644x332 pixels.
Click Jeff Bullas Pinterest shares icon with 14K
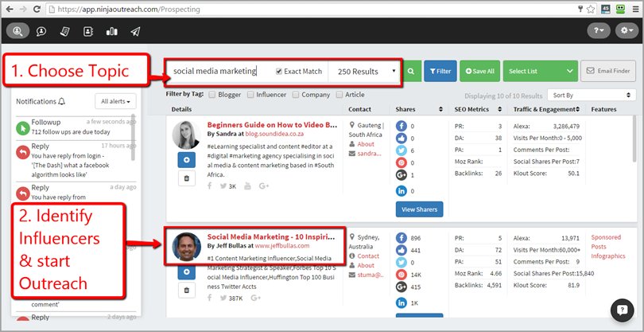pyautogui.click(x=402, y=275)
